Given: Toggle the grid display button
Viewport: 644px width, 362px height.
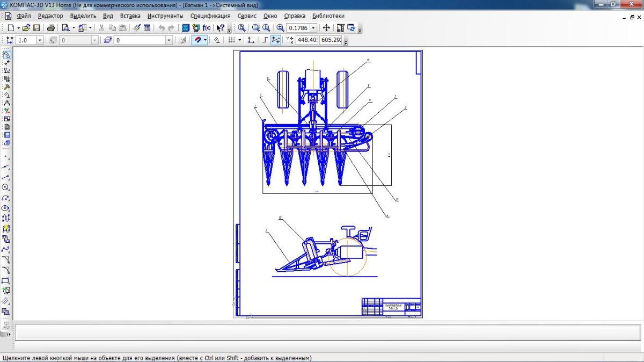Looking at the screenshot, I should point(231,40).
